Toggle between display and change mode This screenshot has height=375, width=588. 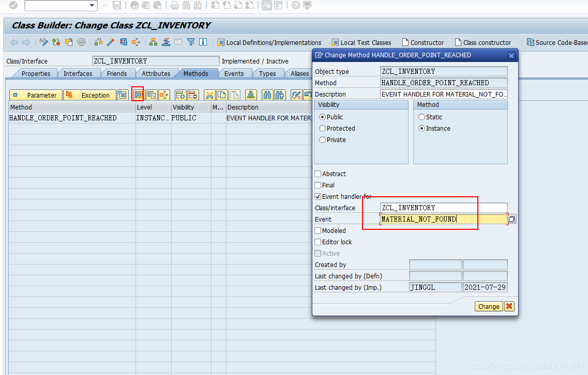point(44,42)
